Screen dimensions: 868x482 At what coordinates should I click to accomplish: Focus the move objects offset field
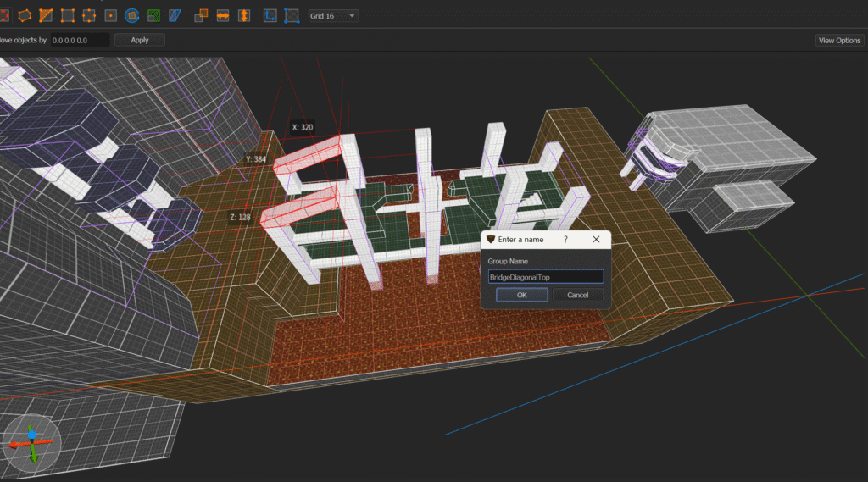pos(80,40)
